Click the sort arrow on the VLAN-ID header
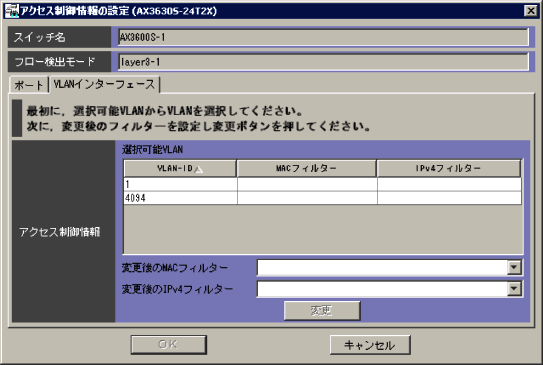 click(199, 169)
